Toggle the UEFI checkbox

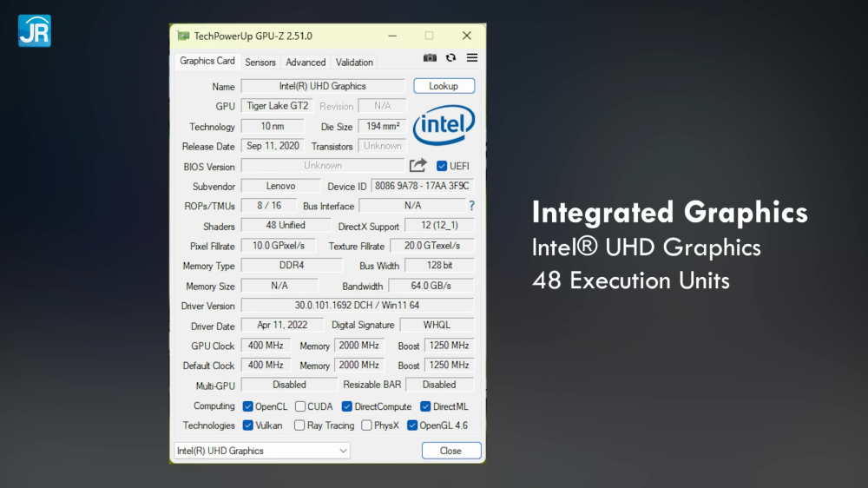point(442,166)
